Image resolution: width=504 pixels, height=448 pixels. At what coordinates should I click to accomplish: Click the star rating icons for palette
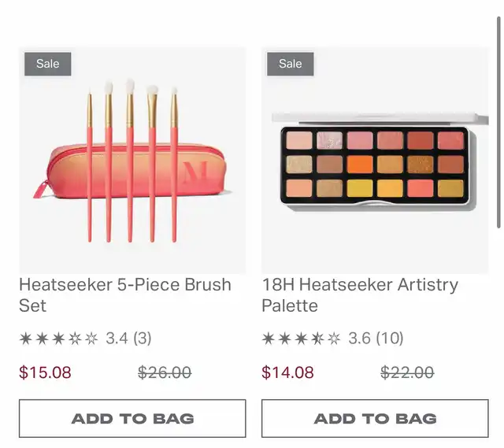point(301,339)
